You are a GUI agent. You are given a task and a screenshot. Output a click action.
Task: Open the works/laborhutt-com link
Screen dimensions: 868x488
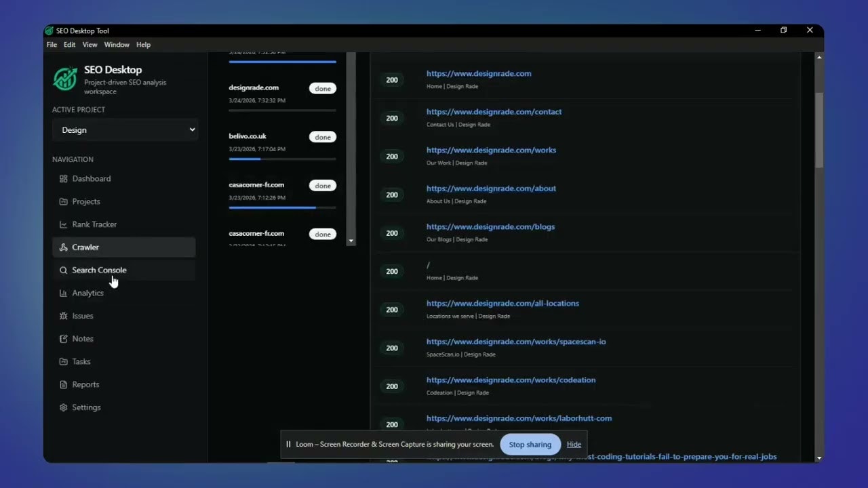(x=519, y=418)
